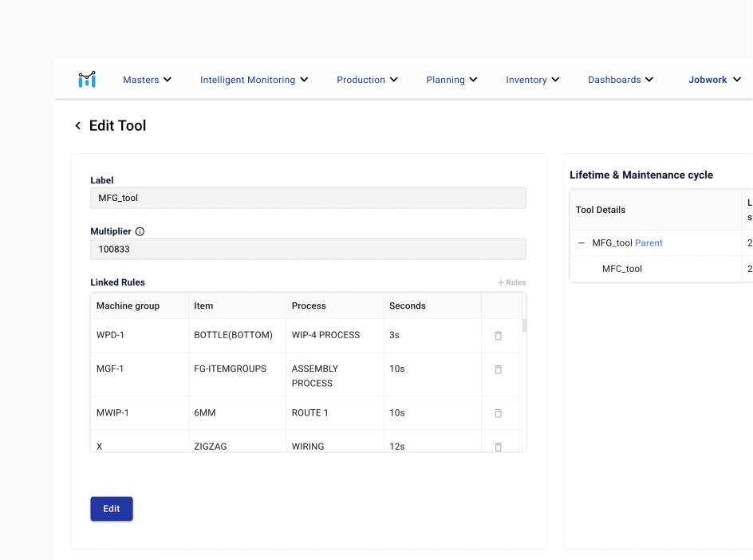This screenshot has height=560, width=753.
Task: Open the Planning menu
Action: click(x=452, y=80)
